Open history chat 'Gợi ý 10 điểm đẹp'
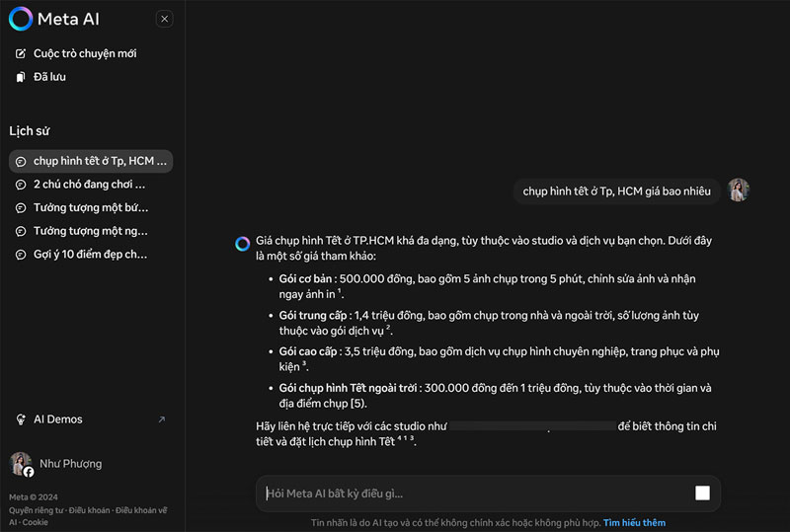Screen dimensions: 790x532 tap(90, 255)
